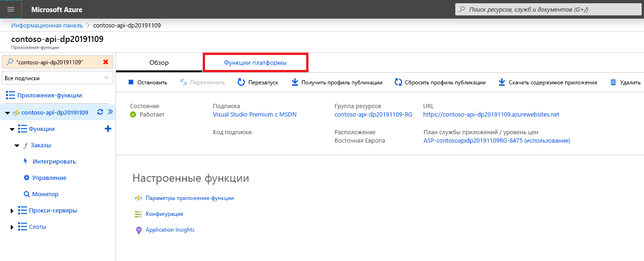The height and width of the screenshot is (261, 644).
Task: Select Монитор under Заказы
Action: click(x=45, y=194)
